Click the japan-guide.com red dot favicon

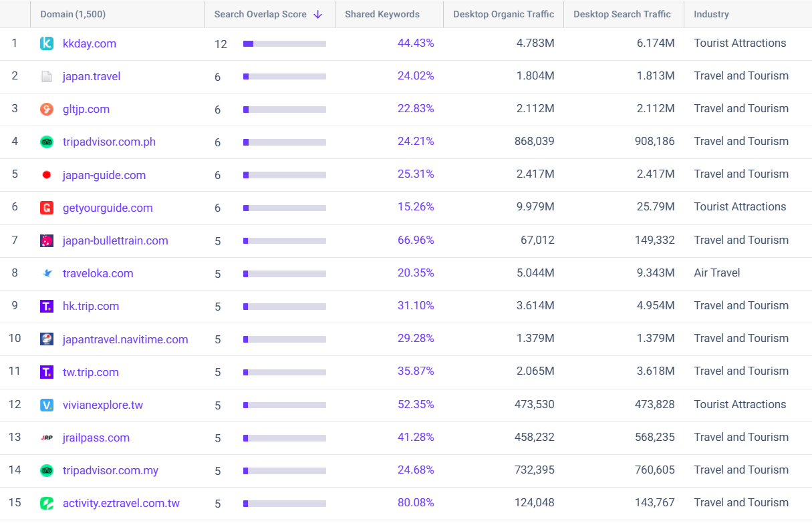(47, 175)
